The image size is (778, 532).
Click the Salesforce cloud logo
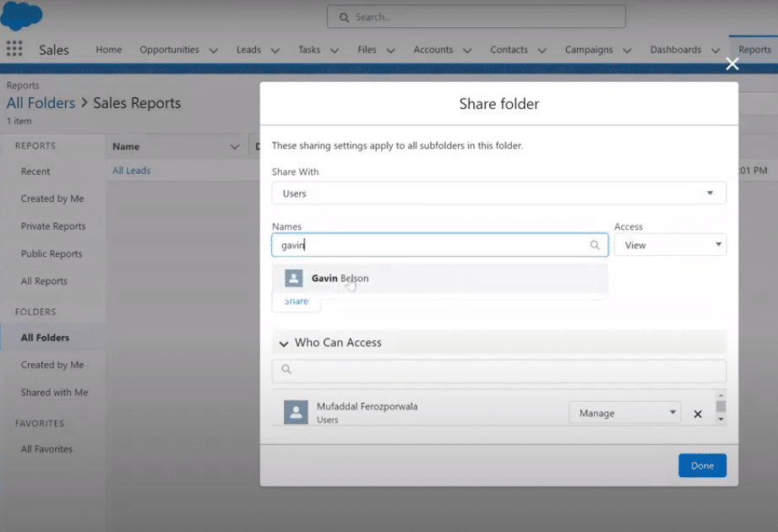(x=22, y=14)
